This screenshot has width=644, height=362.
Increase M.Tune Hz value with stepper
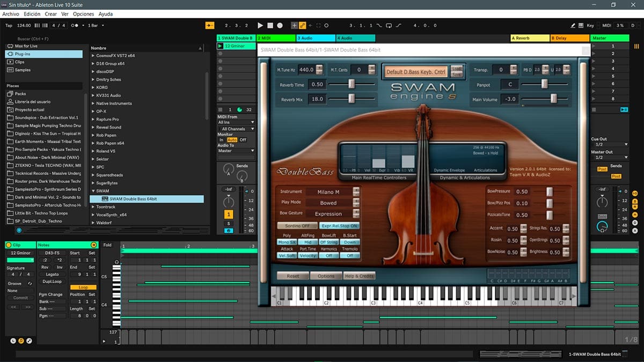pyautogui.click(x=319, y=67)
